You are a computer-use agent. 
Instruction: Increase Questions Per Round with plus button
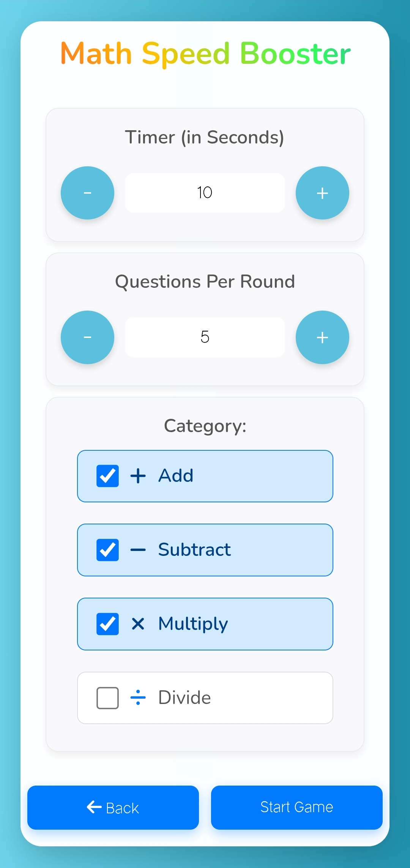click(322, 337)
